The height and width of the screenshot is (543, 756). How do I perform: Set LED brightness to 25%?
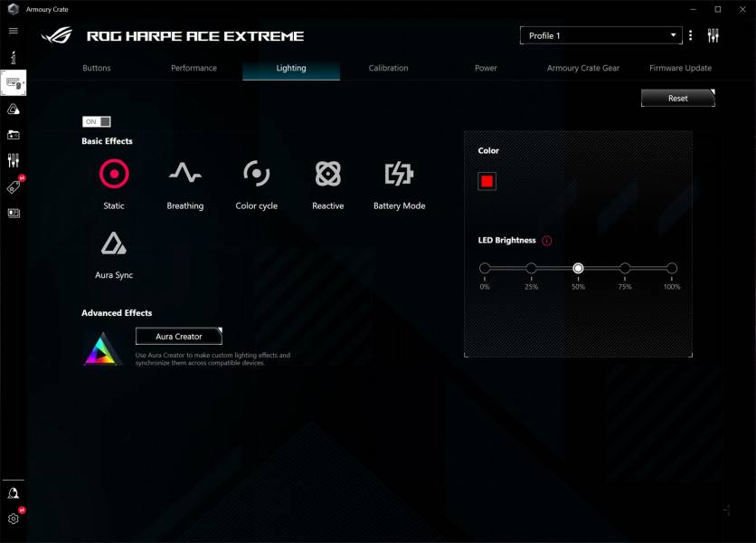click(532, 268)
